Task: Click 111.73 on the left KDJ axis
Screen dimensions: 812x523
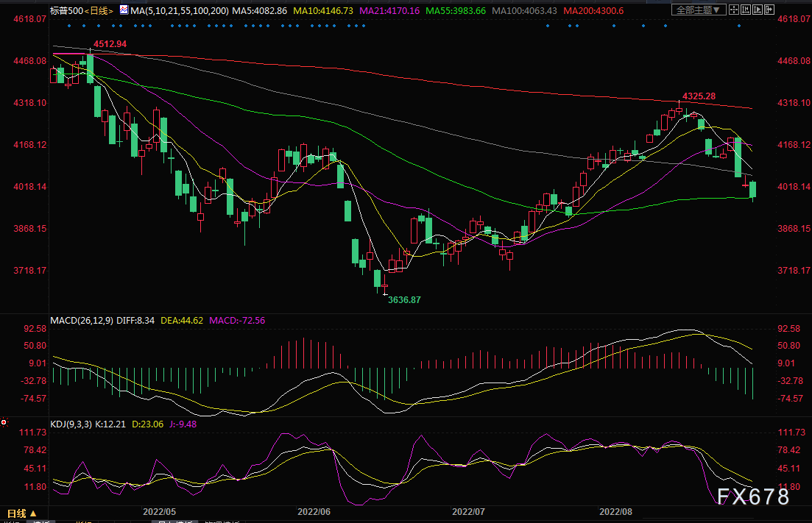Action: 32,433
